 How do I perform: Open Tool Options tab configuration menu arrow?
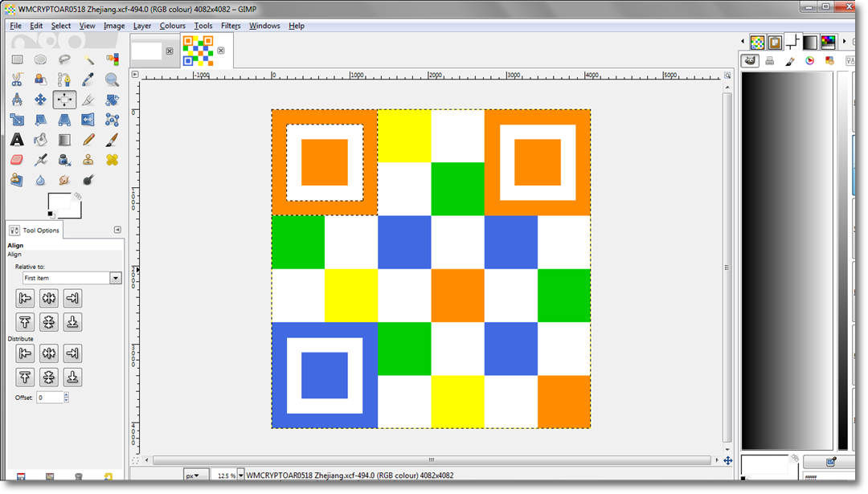[117, 230]
